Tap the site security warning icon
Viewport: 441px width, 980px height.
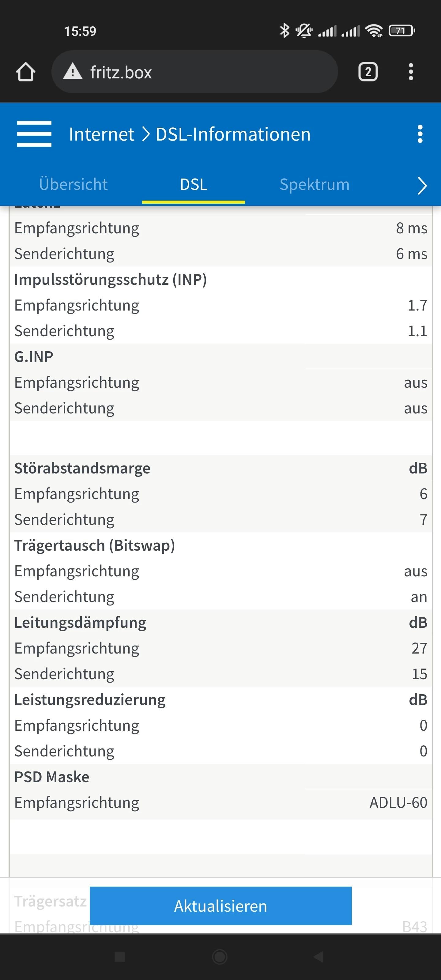coord(73,72)
